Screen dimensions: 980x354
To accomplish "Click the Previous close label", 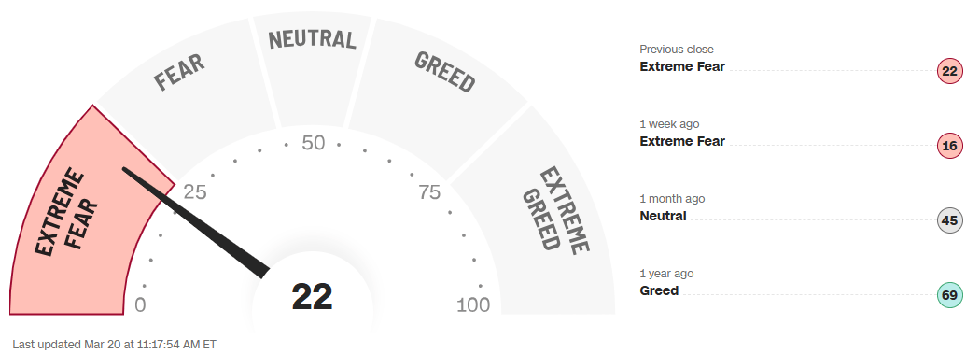I will click(x=677, y=50).
